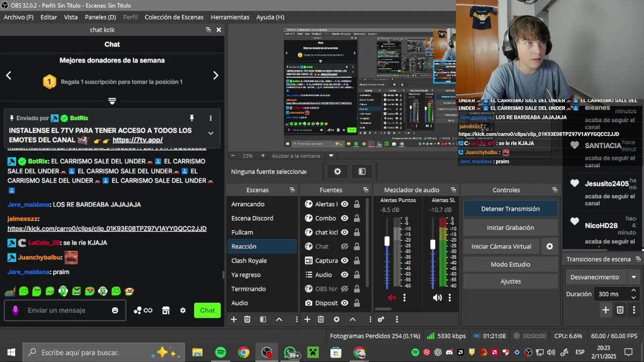Open chat settings gear
The width and height of the screenshot is (644, 362).
click(183, 310)
